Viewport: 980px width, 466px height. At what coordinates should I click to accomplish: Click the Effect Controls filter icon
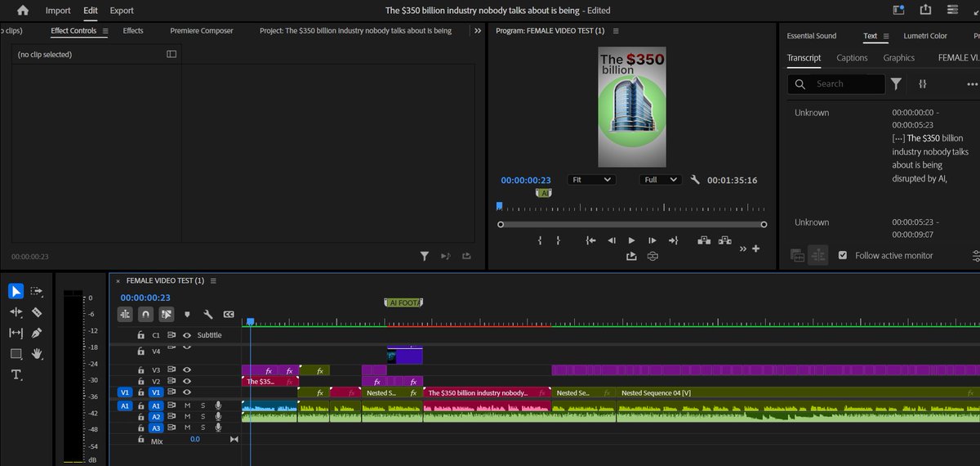pos(425,256)
